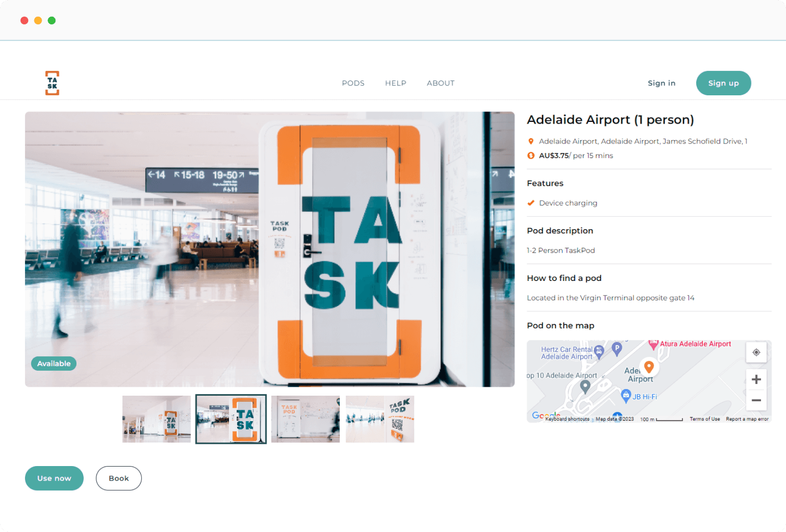Open the HELP menu item

tap(396, 83)
